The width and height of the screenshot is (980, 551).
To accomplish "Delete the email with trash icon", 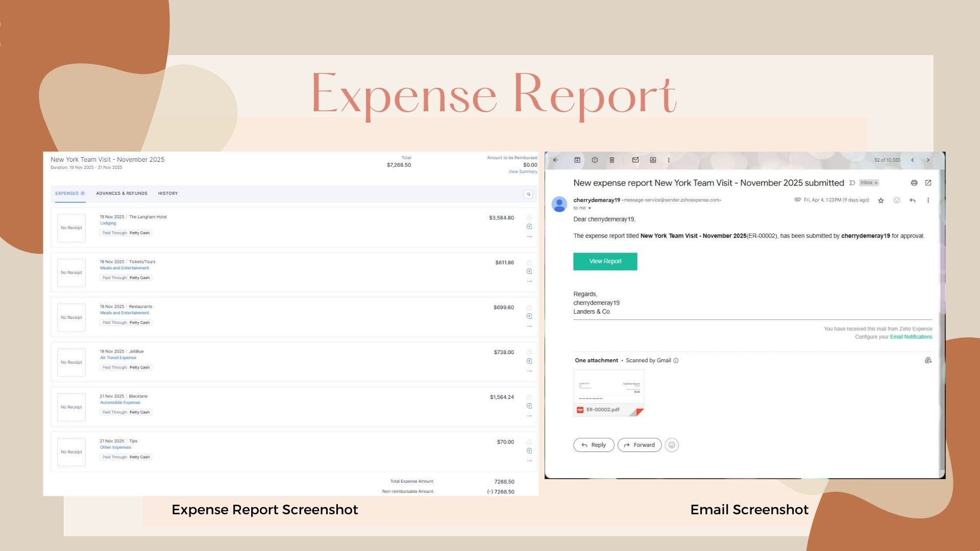I will (612, 160).
